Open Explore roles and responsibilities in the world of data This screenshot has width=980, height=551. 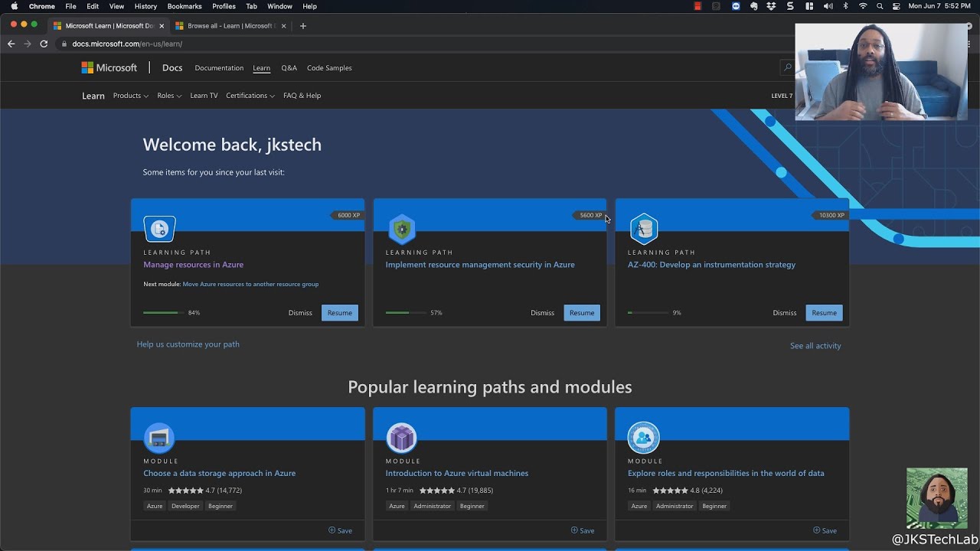point(726,474)
